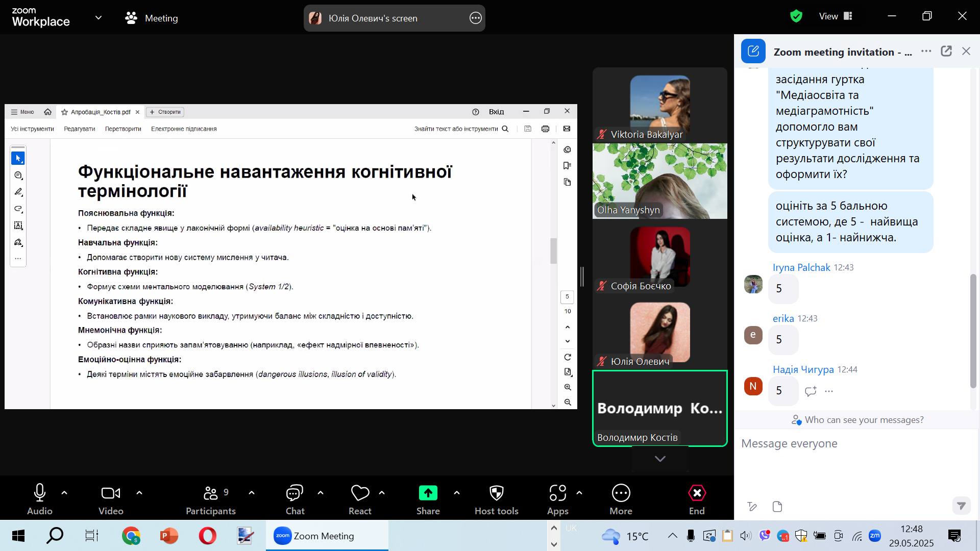Select Володимир Костів participant tile
This screenshot has height=551, width=980.
click(660, 408)
